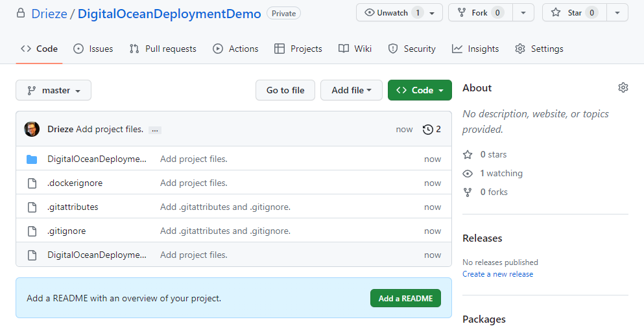644x335 pixels.
Task: Click the star icon beside 0 stars
Action: click(468, 155)
